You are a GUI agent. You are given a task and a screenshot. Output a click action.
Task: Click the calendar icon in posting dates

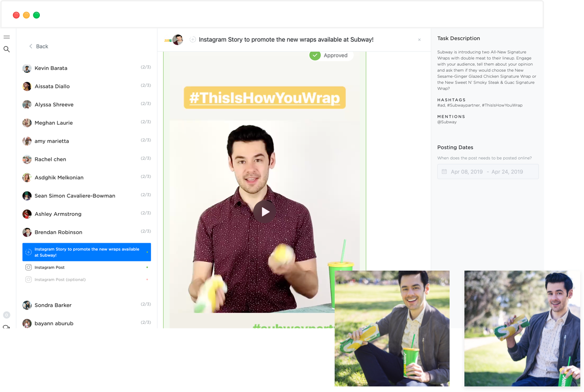tap(444, 171)
